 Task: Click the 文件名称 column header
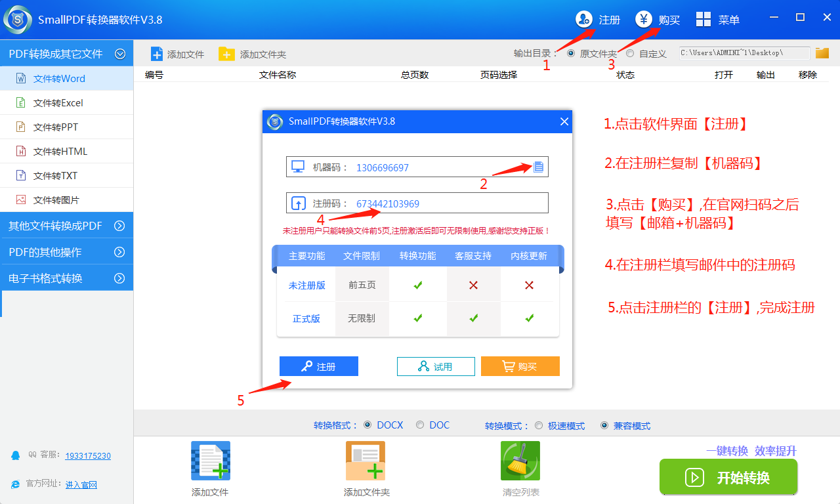(278, 75)
